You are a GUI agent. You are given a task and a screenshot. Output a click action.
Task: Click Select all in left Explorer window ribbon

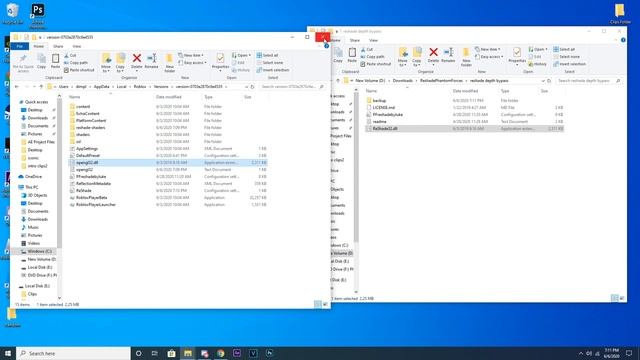(x=267, y=55)
